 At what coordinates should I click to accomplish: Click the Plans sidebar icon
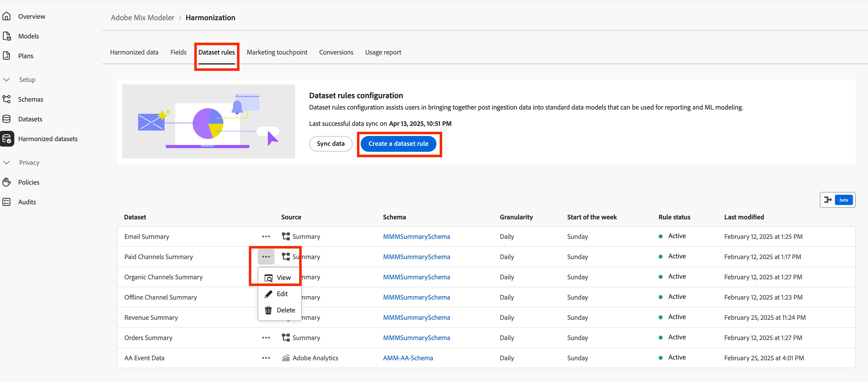[x=7, y=56]
